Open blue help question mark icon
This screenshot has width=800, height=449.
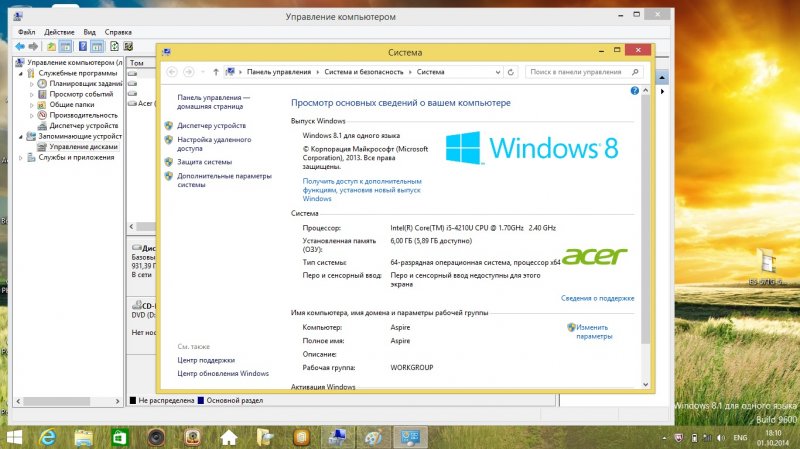(x=635, y=91)
